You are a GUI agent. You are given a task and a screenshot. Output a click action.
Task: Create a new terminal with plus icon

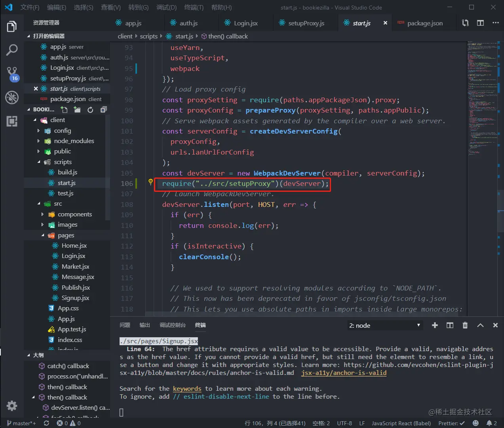tap(435, 325)
